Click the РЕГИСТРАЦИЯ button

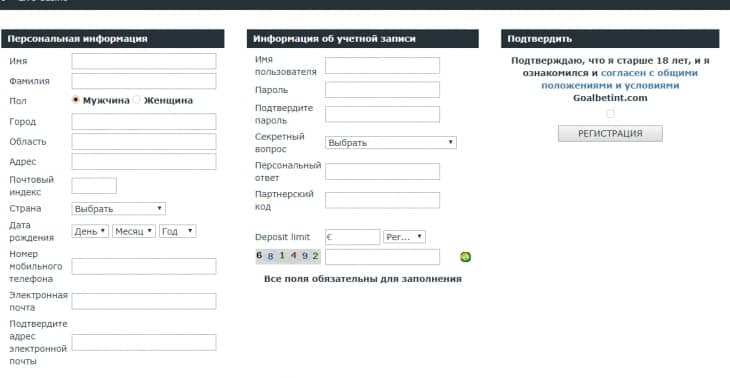pyautogui.click(x=610, y=134)
